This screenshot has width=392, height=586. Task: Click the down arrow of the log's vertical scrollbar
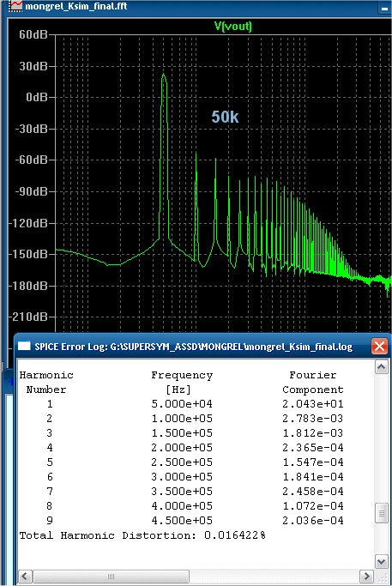click(x=381, y=561)
